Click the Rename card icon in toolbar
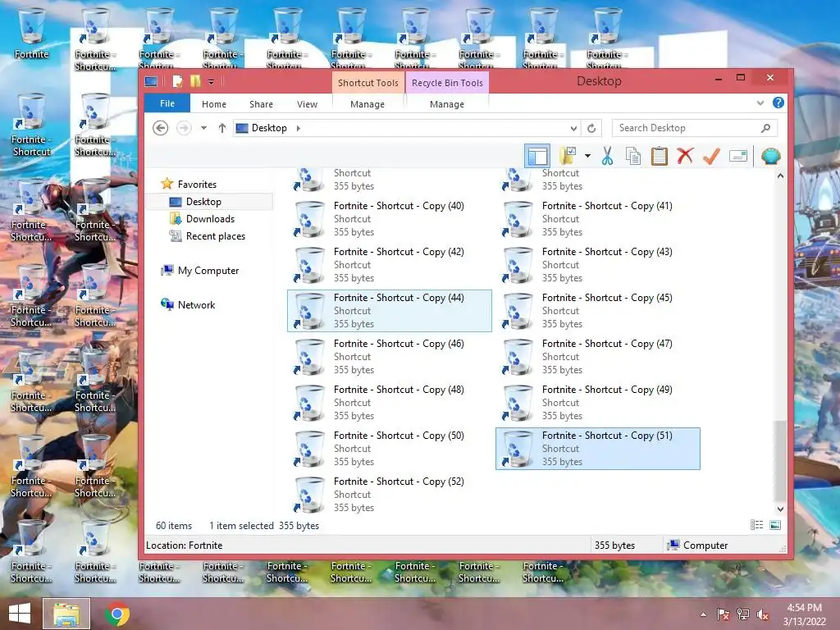 point(737,156)
